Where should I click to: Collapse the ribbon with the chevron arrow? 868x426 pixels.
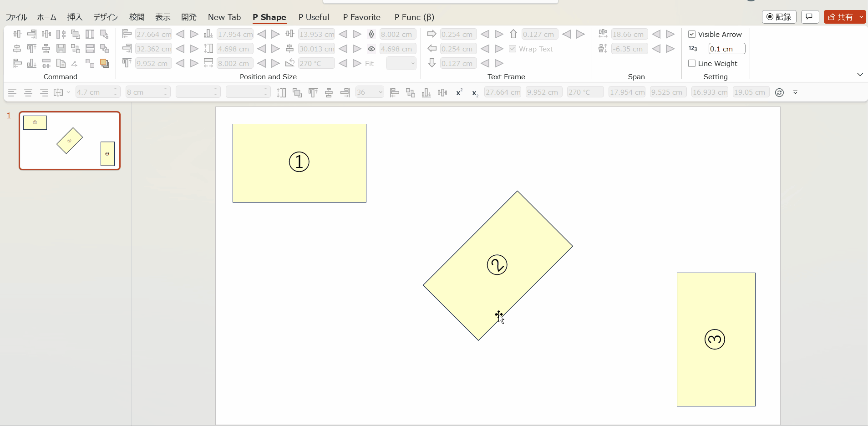coord(860,74)
